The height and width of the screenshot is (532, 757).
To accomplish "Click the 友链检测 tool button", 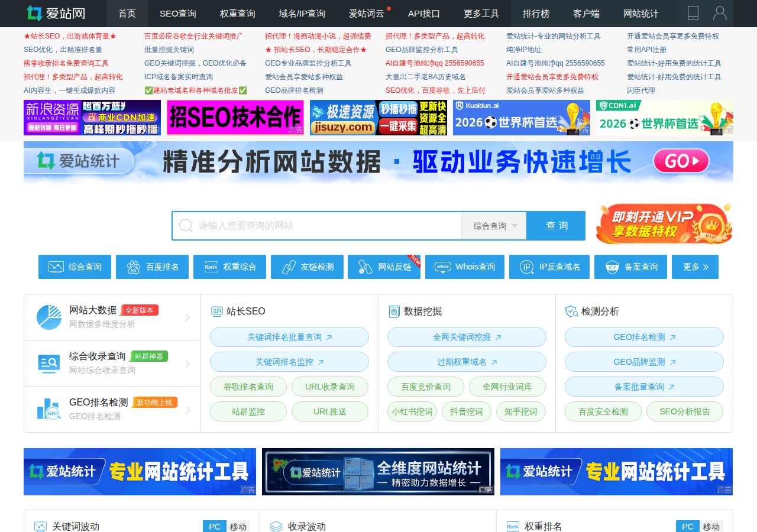I will pos(307,267).
